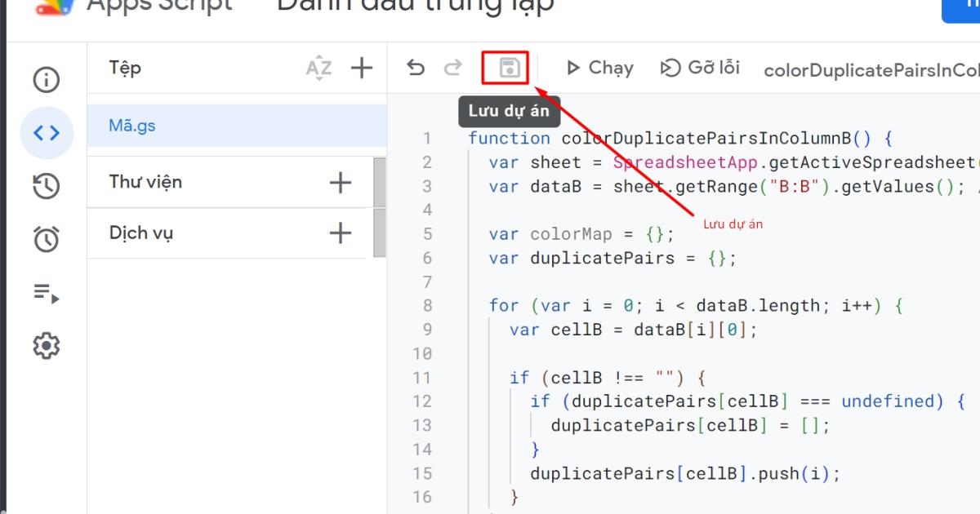Undo the last edit
Screen dimensions: 980x514
(416, 69)
